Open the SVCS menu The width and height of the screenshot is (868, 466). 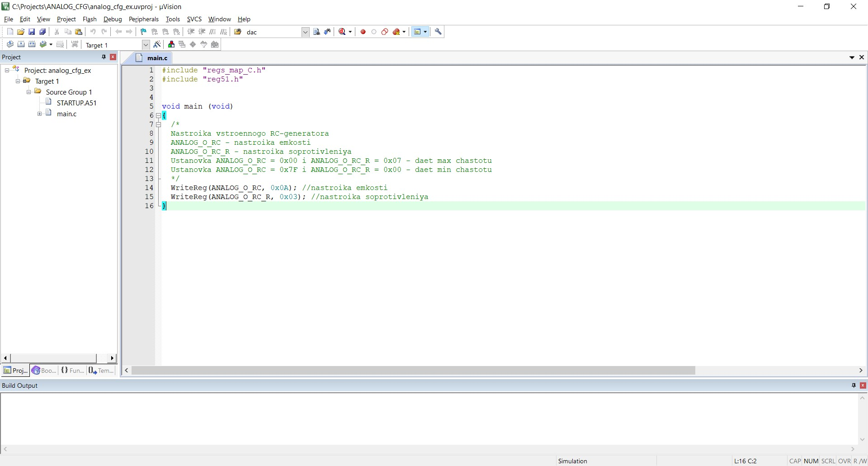[x=194, y=19]
